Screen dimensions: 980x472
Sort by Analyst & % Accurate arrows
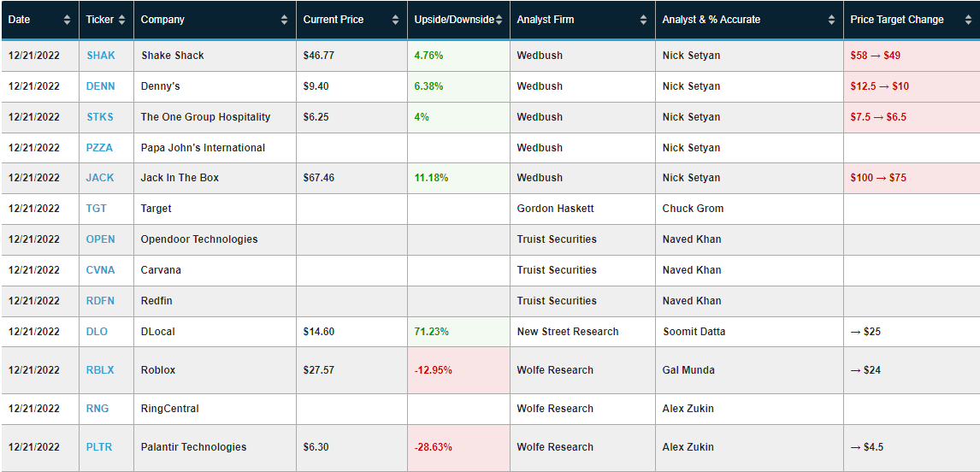(x=831, y=20)
